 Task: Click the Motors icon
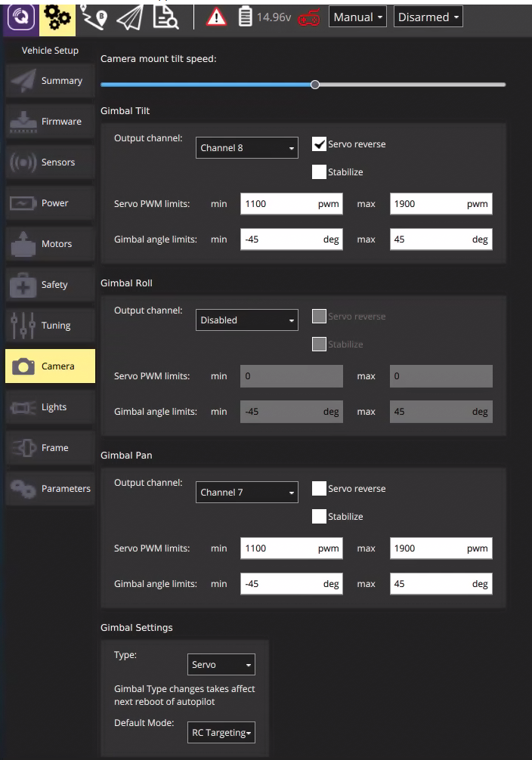[x=23, y=244]
